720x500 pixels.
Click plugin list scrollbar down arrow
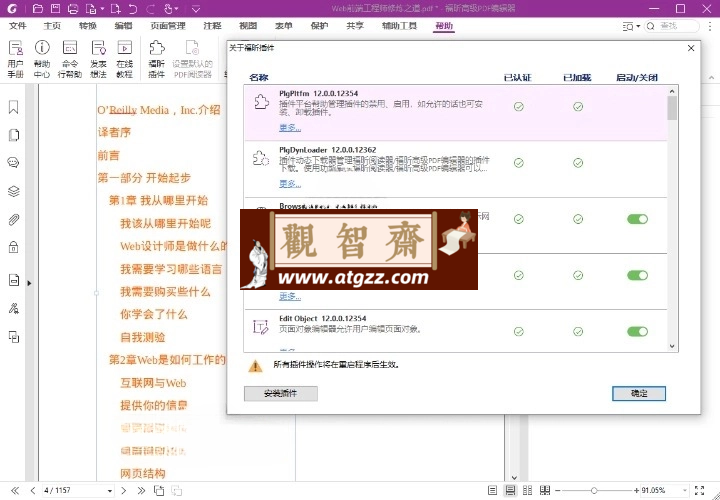(672, 346)
